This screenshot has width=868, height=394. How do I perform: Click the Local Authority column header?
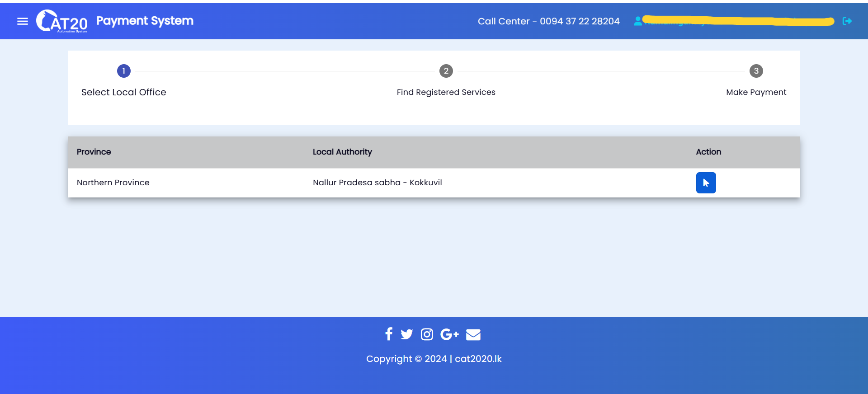click(342, 152)
